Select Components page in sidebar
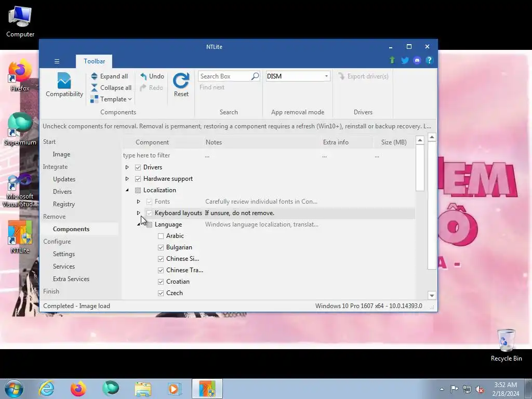532x399 pixels. (71, 229)
